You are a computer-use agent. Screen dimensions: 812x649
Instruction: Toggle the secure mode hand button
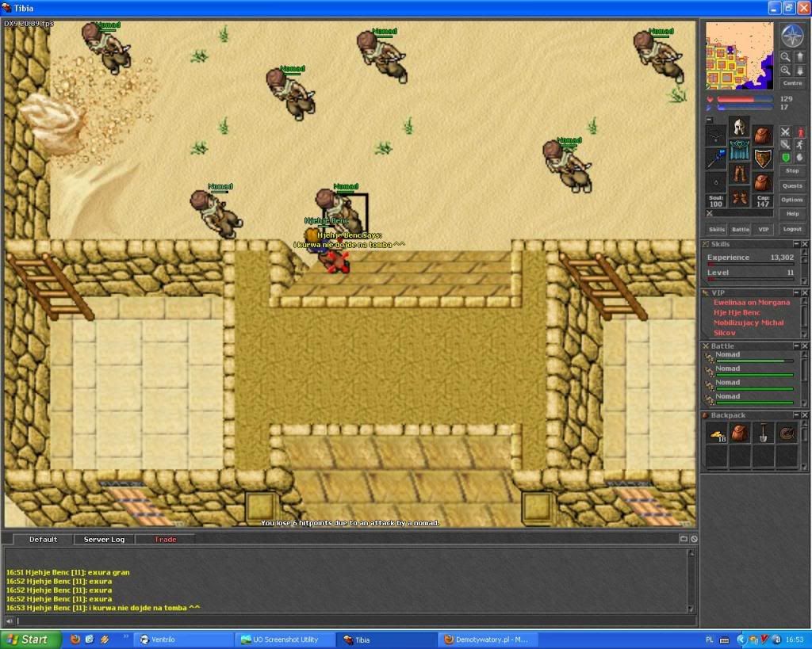coord(800,158)
